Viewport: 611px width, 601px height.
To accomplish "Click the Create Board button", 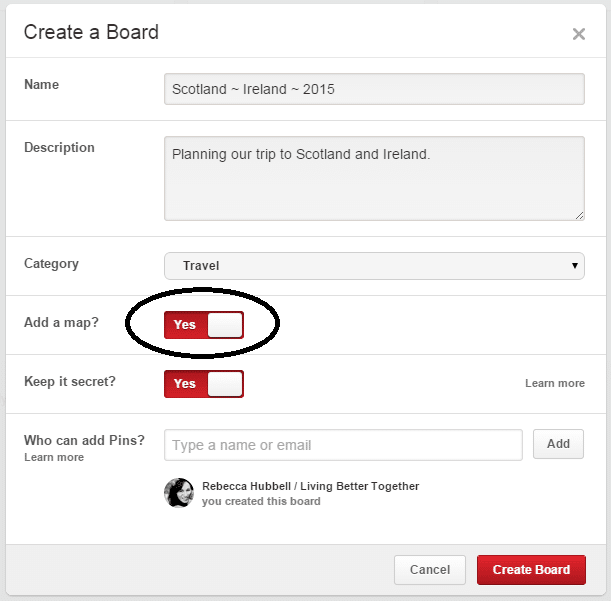I will [531, 570].
